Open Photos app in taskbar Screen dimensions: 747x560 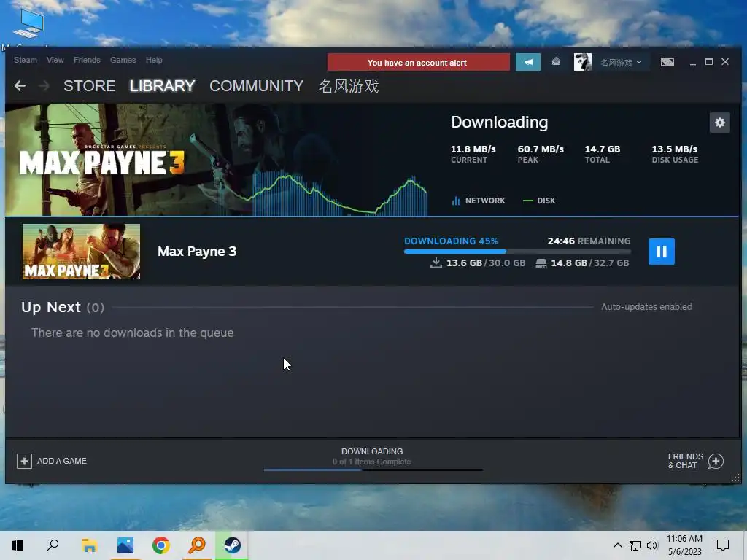coord(125,545)
